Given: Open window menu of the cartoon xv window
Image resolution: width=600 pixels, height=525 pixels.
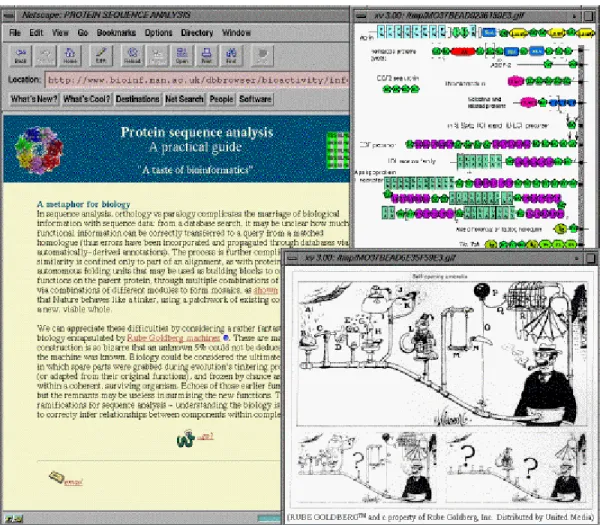Looking at the screenshot, I should coord(292,259).
